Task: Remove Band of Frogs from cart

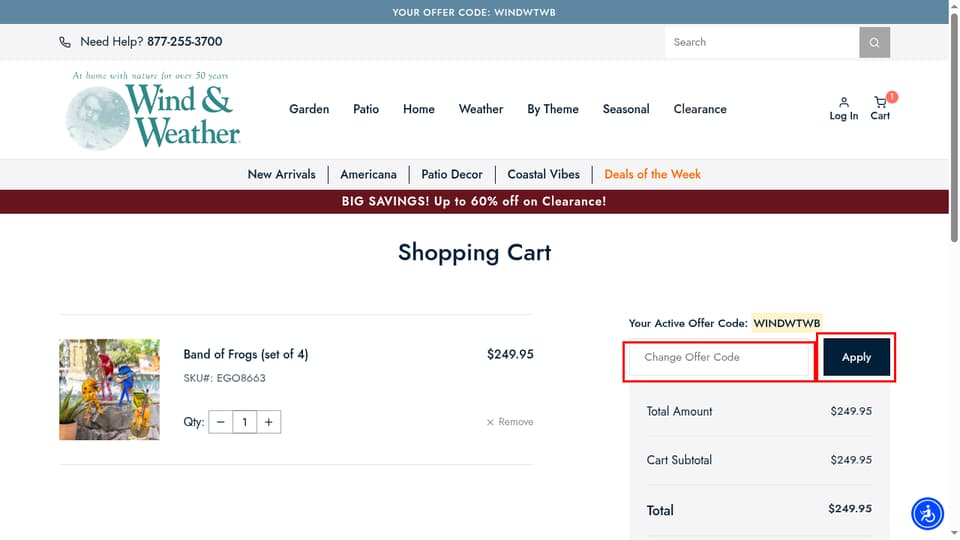Action: (x=509, y=422)
